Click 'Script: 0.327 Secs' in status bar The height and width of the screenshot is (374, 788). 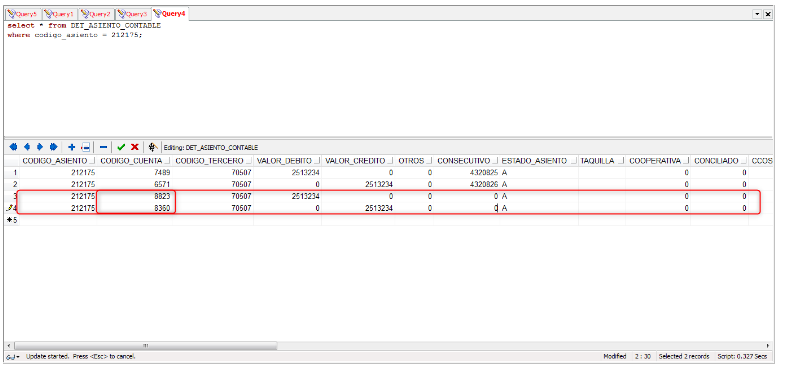click(x=742, y=356)
